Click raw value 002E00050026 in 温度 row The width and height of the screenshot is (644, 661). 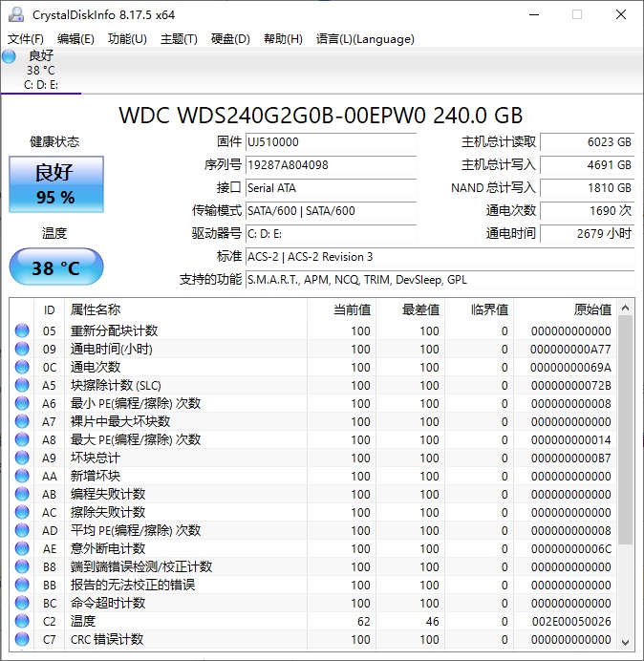pyautogui.click(x=571, y=622)
